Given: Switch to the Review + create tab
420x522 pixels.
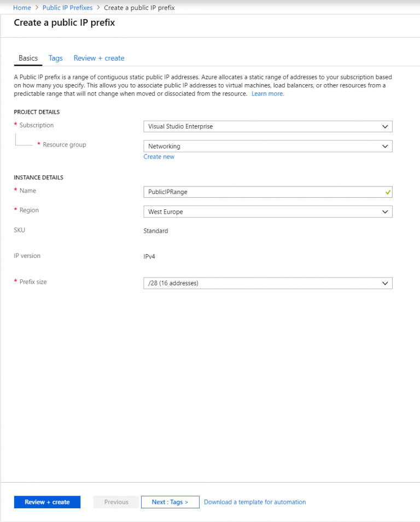Looking at the screenshot, I should coord(98,58).
